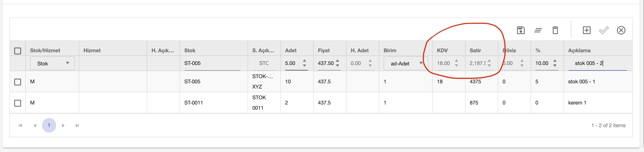The height and width of the screenshot is (152, 644).
Task: Click the save (floppy disk) icon
Action: (521, 30)
